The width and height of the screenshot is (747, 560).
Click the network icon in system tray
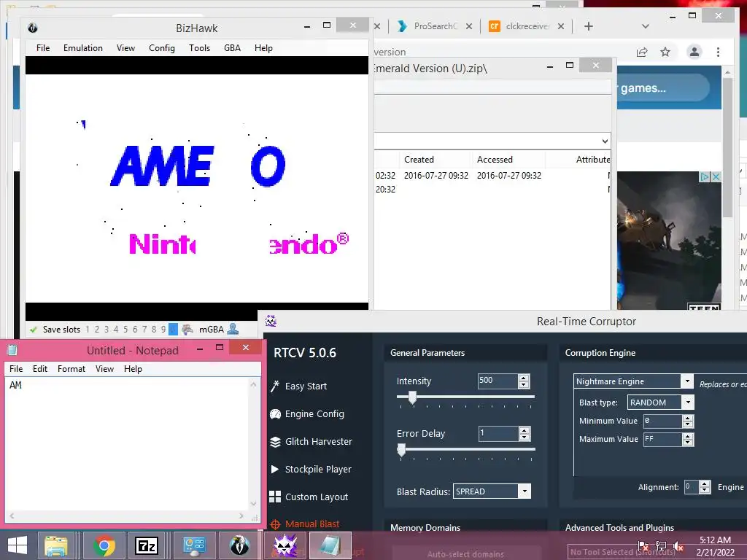(x=661, y=546)
